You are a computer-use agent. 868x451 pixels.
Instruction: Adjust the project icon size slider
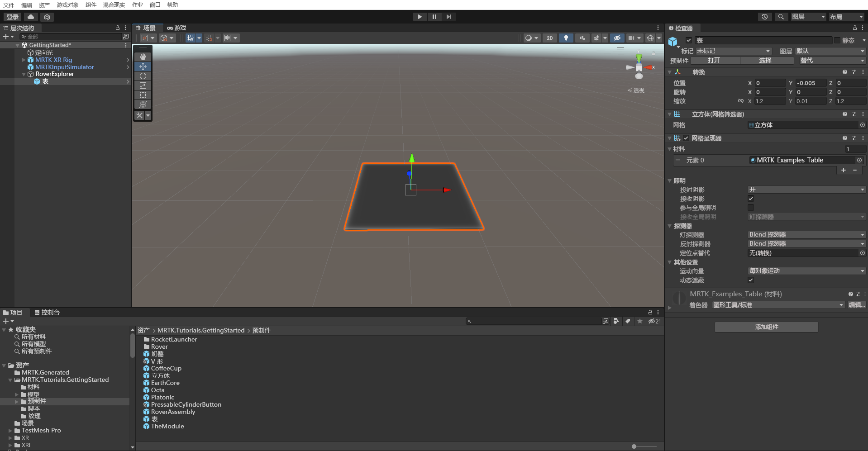tap(634, 446)
